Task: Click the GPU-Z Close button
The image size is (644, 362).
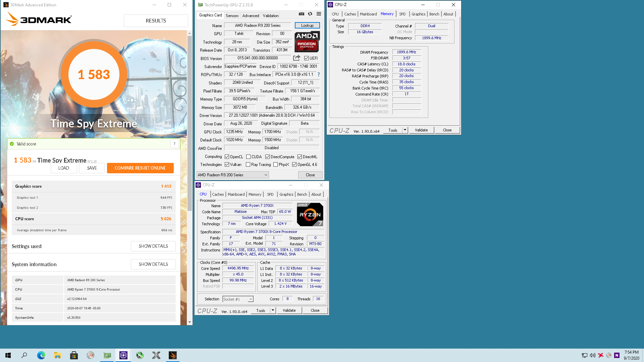Action: point(310,175)
